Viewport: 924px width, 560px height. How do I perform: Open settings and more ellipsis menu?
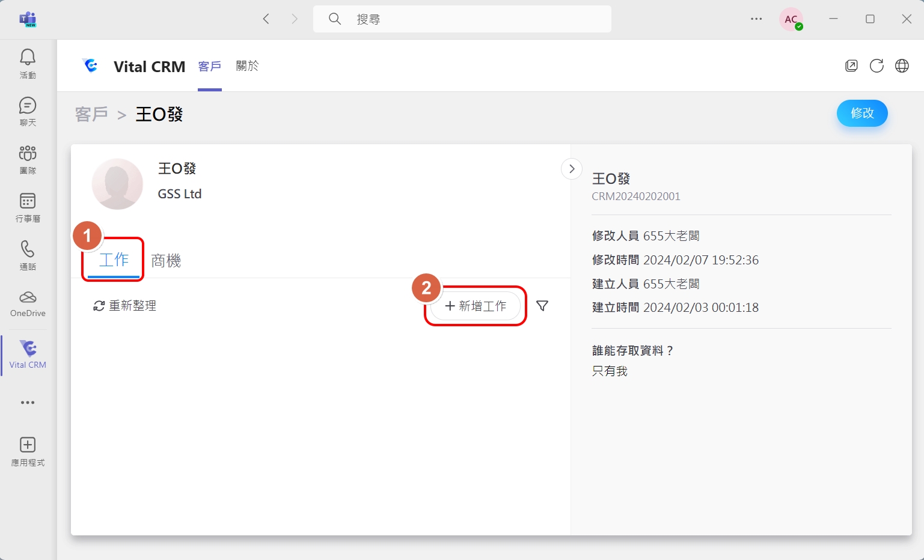756,19
